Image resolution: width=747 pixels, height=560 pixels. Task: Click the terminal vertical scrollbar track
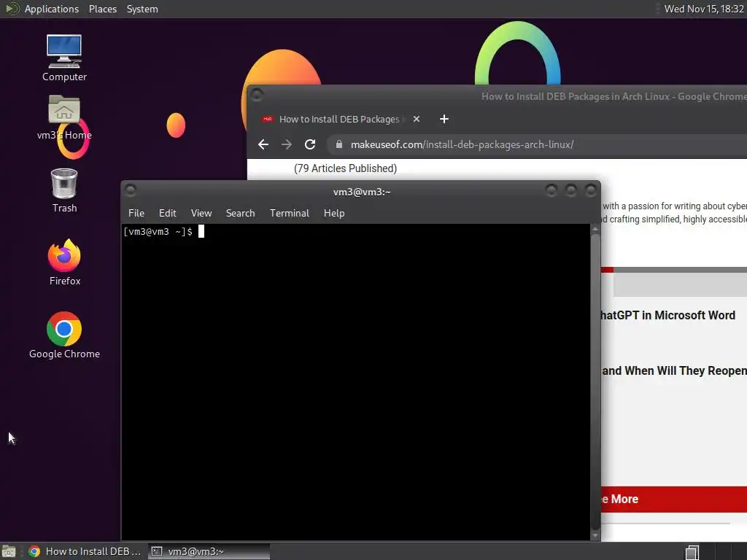[x=595, y=382]
